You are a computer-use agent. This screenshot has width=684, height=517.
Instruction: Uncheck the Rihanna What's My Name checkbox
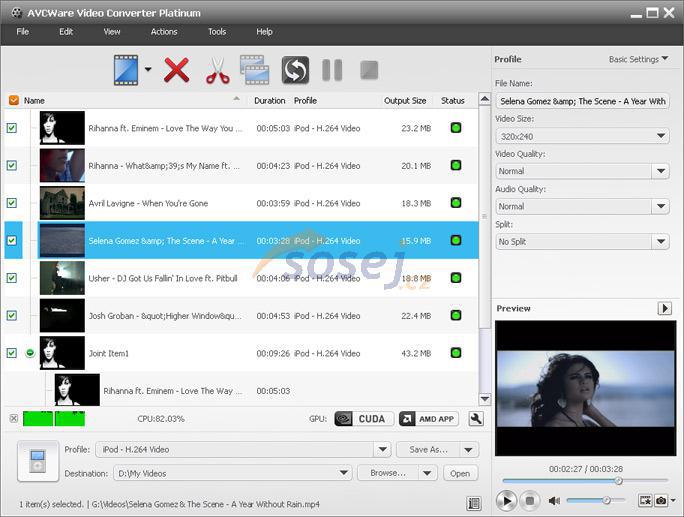[x=12, y=165]
